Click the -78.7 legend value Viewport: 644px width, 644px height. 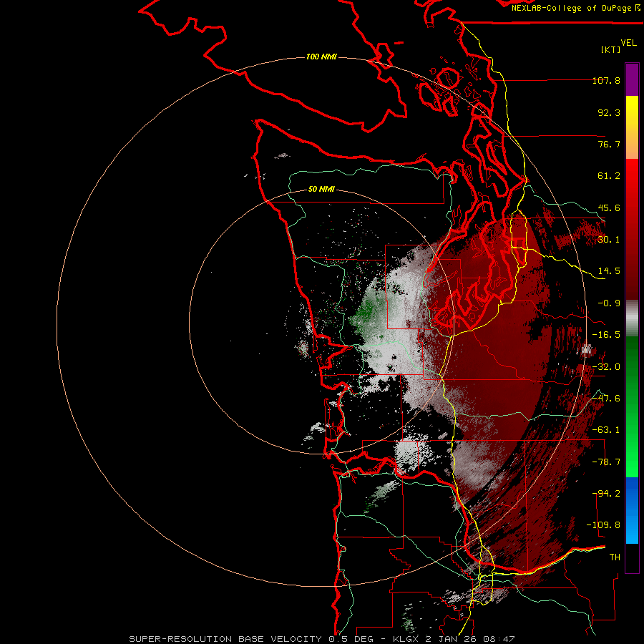[606, 462]
